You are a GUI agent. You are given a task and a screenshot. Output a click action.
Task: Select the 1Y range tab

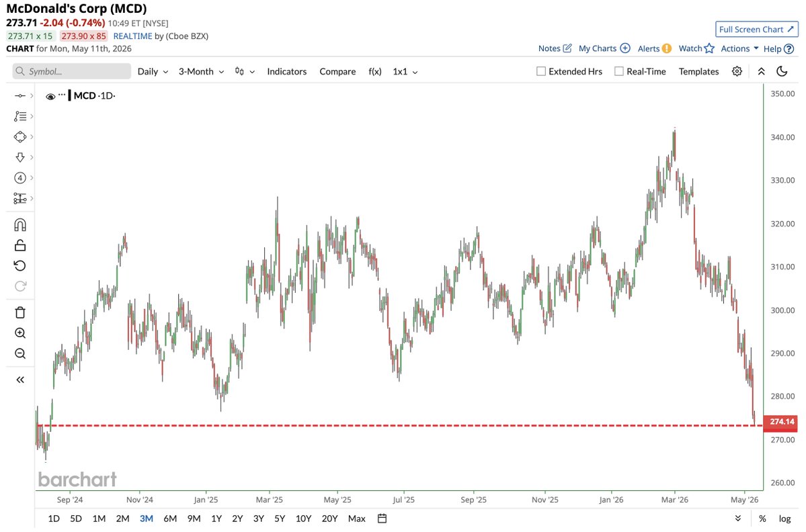(216, 519)
